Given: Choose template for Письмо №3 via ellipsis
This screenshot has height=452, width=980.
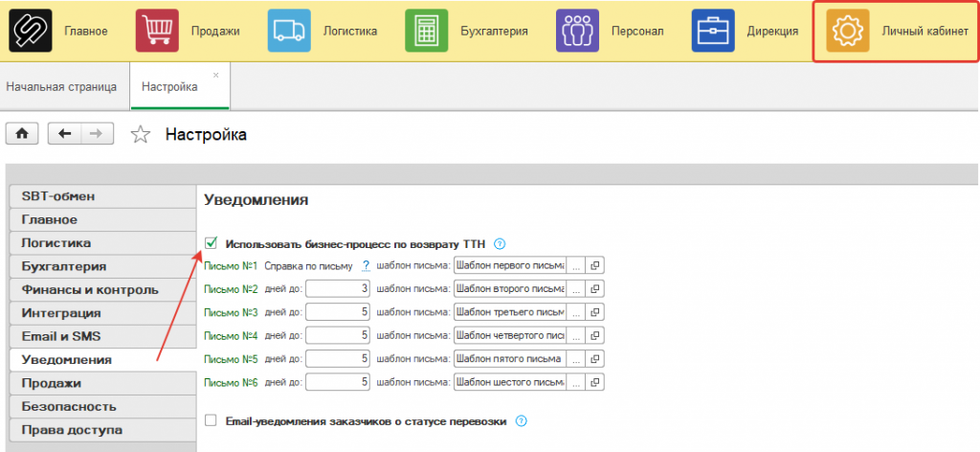Looking at the screenshot, I should [x=575, y=312].
